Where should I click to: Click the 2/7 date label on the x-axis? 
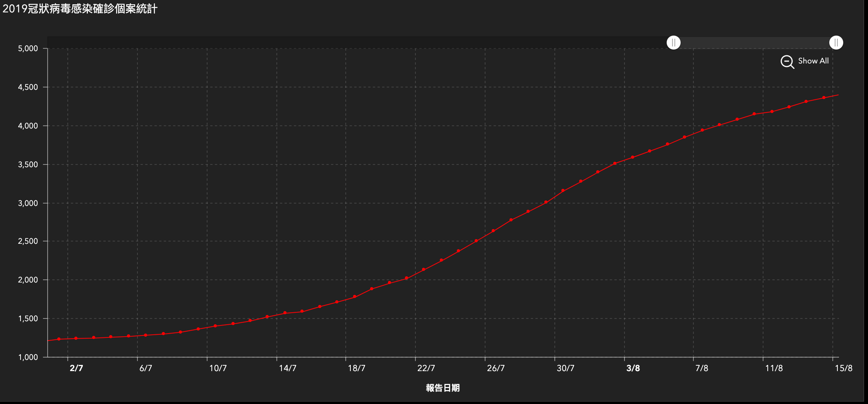[76, 368]
